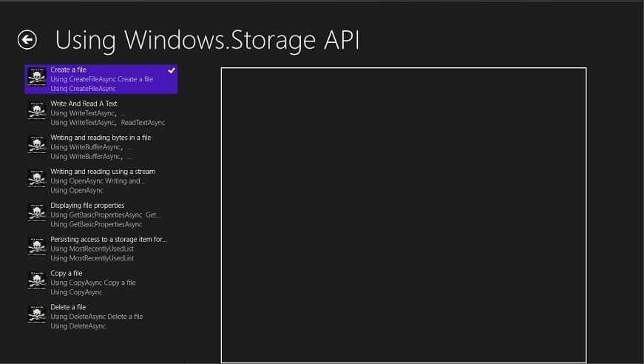644x364 pixels.
Task: Toggle the checkmark on Create a file item
Action: 172,70
